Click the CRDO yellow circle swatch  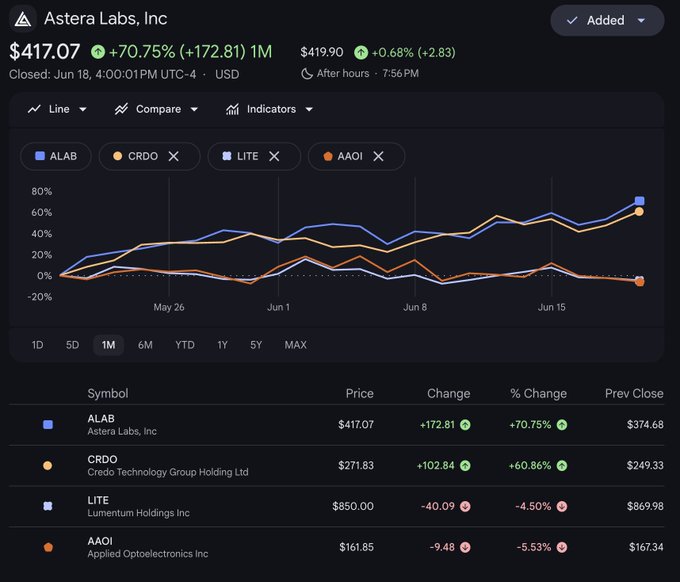[x=118, y=156]
